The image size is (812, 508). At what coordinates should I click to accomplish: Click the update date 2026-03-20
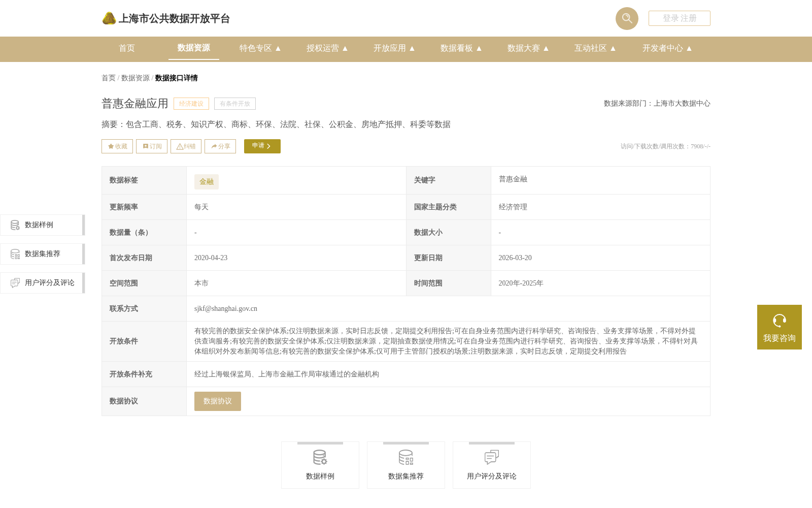tap(515, 258)
